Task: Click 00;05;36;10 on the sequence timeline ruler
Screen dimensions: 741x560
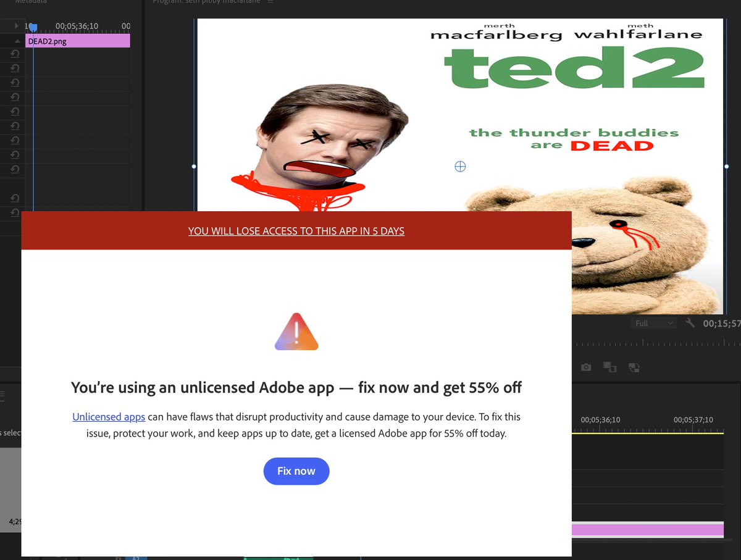Action: click(601, 419)
